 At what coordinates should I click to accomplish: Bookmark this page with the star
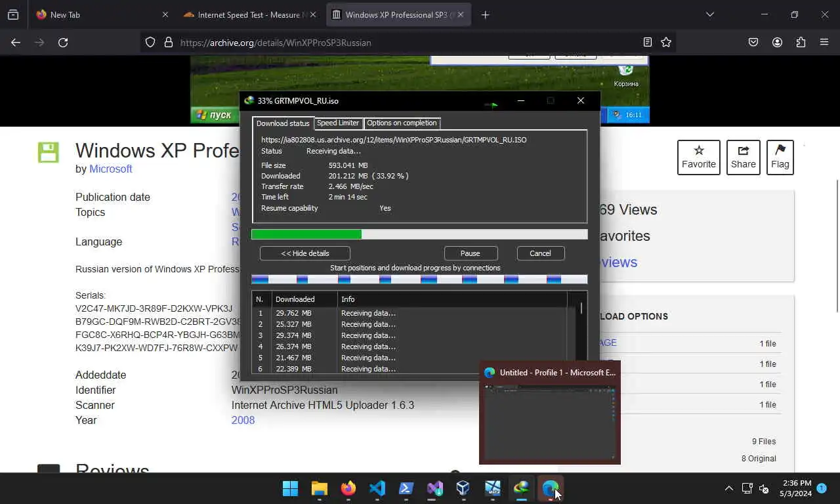click(x=666, y=42)
